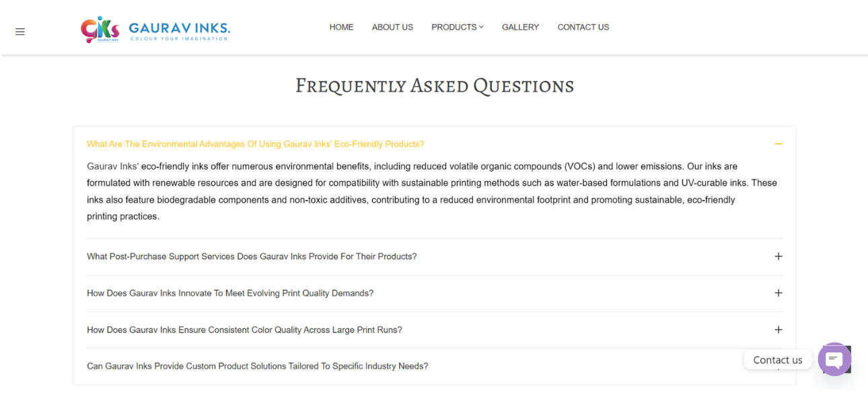Image resolution: width=868 pixels, height=397 pixels.
Task: Navigate to the Gallery page
Action: [520, 27]
